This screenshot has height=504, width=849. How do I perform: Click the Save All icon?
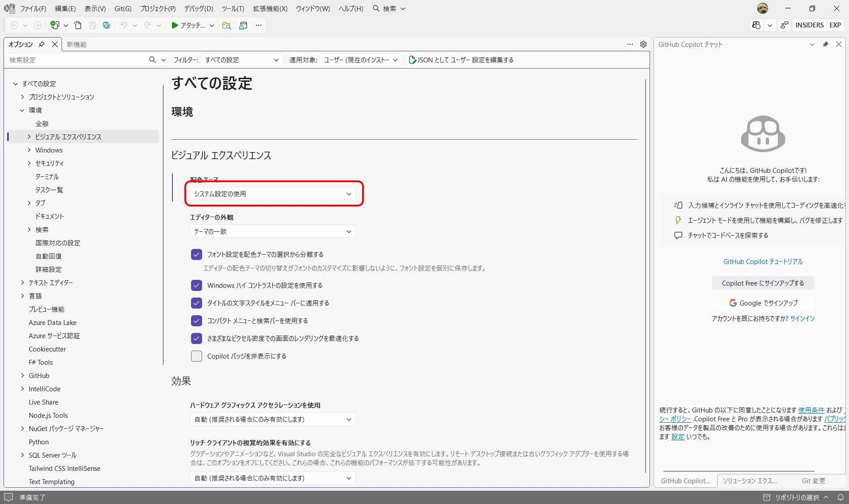click(106, 25)
